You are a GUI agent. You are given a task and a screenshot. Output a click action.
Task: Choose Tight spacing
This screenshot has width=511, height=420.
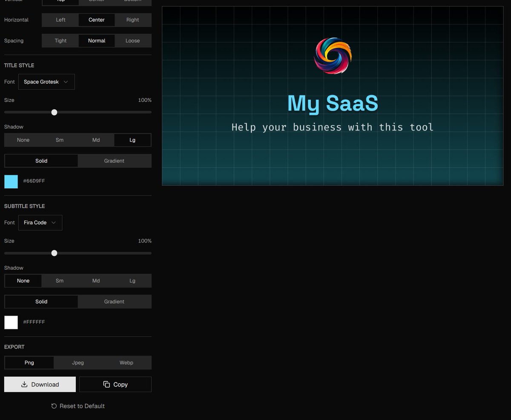pos(60,40)
